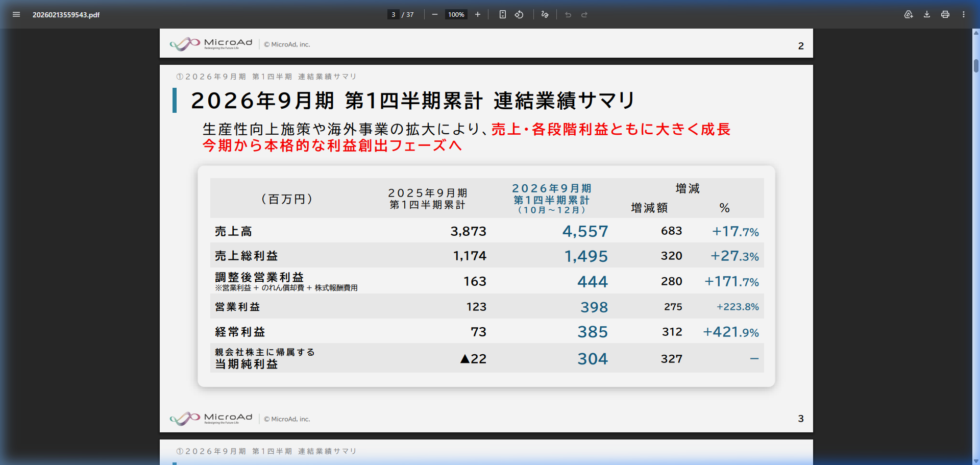
Task: Toggle between fit-width and fit-page view
Action: 502,14
